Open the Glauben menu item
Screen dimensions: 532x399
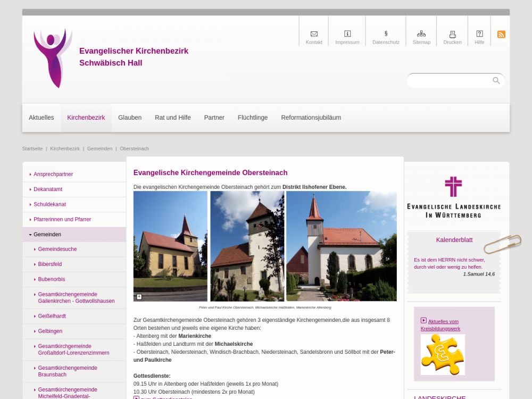pyautogui.click(x=130, y=118)
